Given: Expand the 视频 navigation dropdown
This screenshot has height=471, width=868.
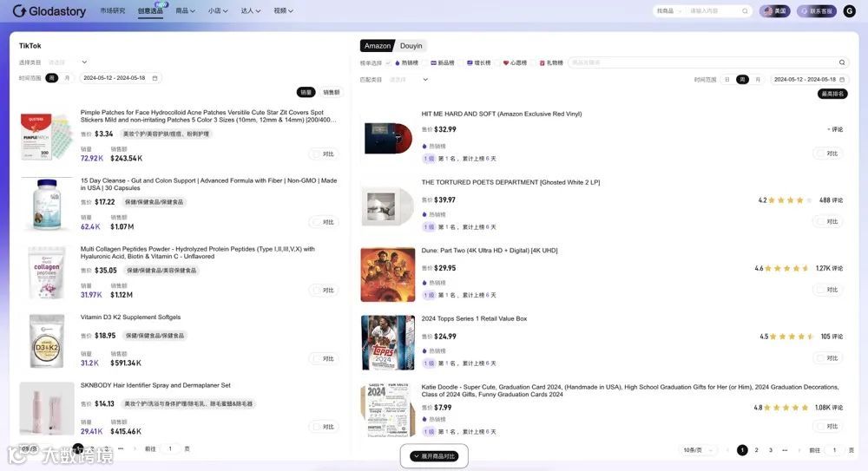Looking at the screenshot, I should 283,10.
